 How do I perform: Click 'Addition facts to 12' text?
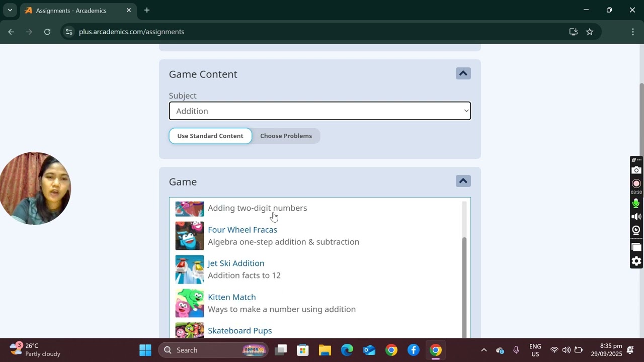click(x=245, y=276)
